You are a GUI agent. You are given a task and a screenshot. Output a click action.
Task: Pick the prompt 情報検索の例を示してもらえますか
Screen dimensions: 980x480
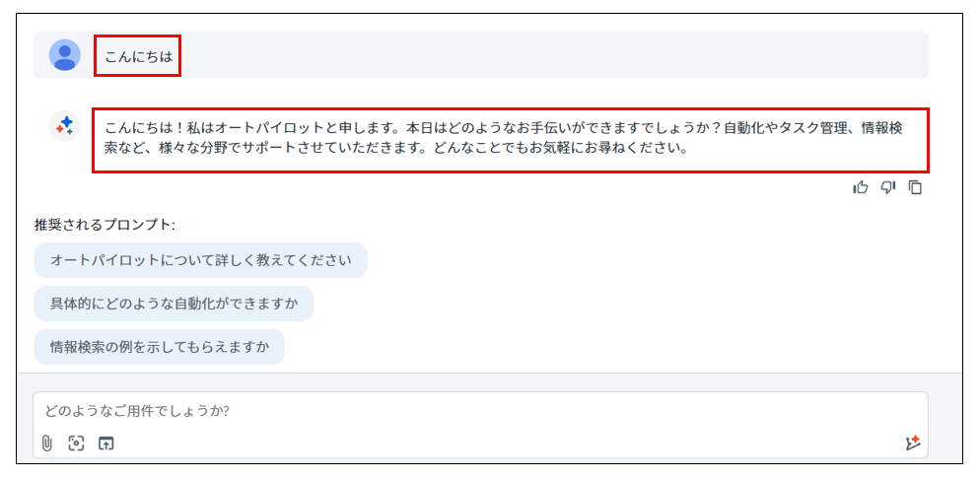160,347
